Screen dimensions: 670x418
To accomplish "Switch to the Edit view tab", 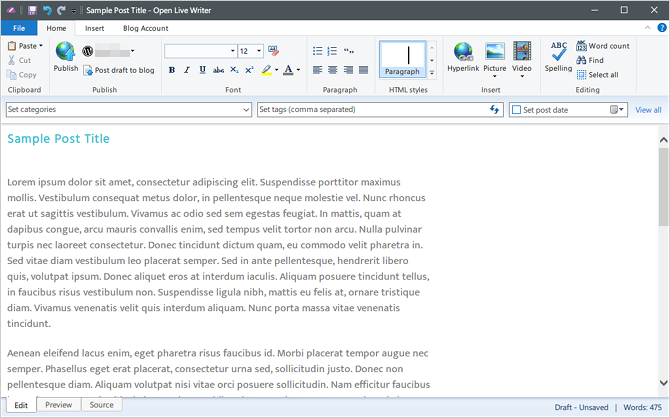I will (x=21, y=405).
